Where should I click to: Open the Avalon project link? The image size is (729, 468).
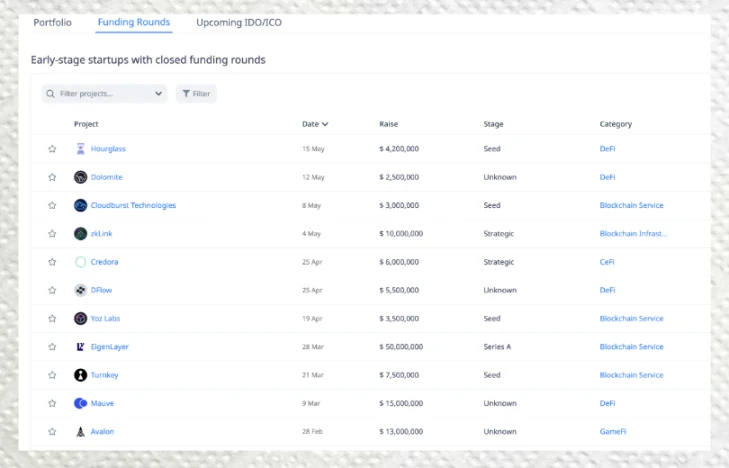(102, 432)
